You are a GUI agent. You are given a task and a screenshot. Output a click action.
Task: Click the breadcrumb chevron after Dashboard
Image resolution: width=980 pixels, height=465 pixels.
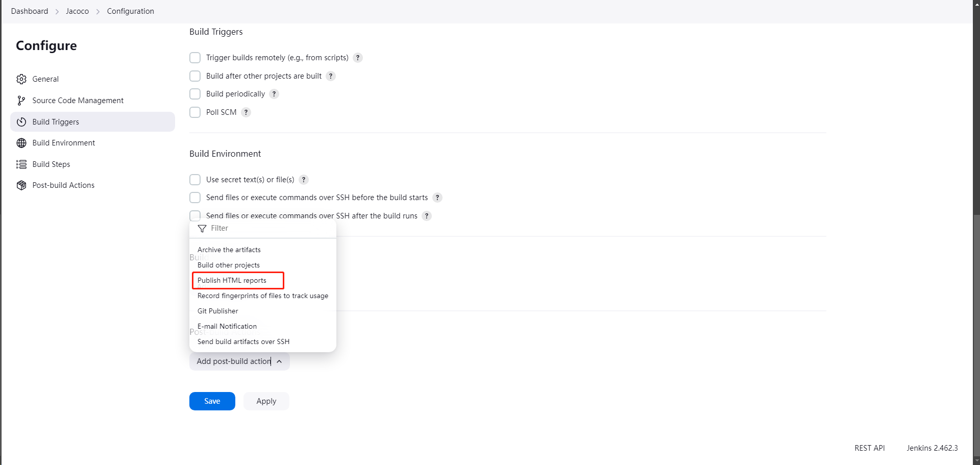57,11
